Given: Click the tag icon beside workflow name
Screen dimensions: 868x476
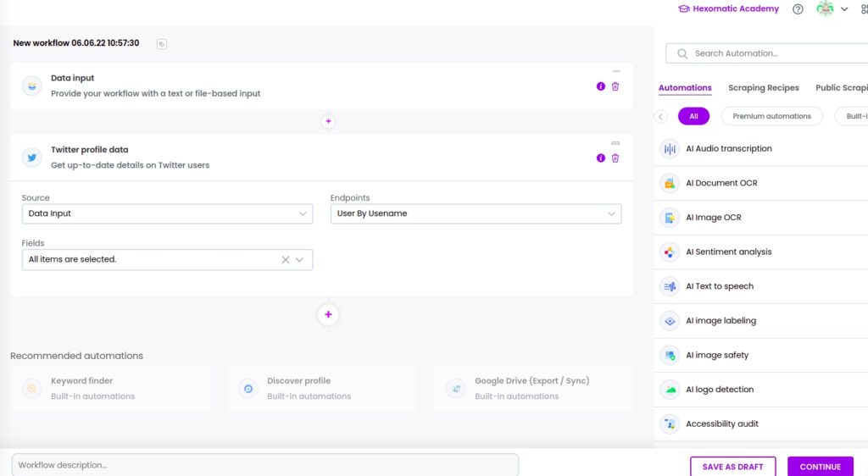Looking at the screenshot, I should point(162,44).
